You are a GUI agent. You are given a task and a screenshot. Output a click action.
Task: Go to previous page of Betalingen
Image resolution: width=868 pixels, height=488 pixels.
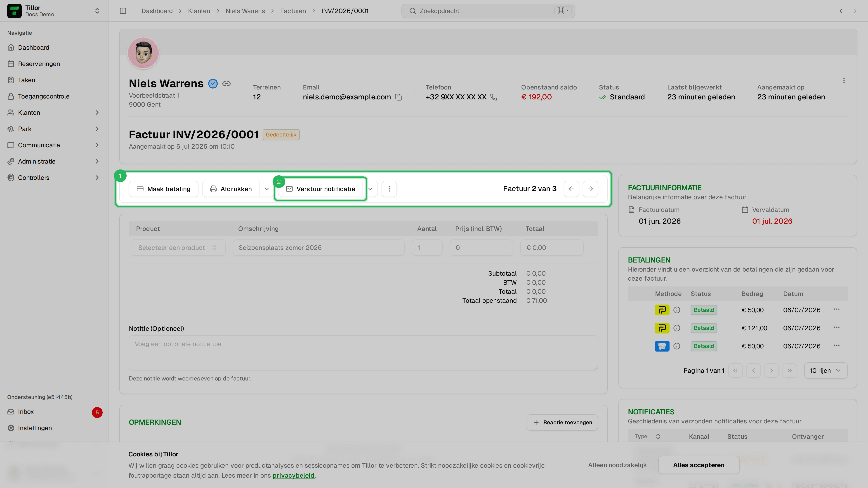point(753,371)
